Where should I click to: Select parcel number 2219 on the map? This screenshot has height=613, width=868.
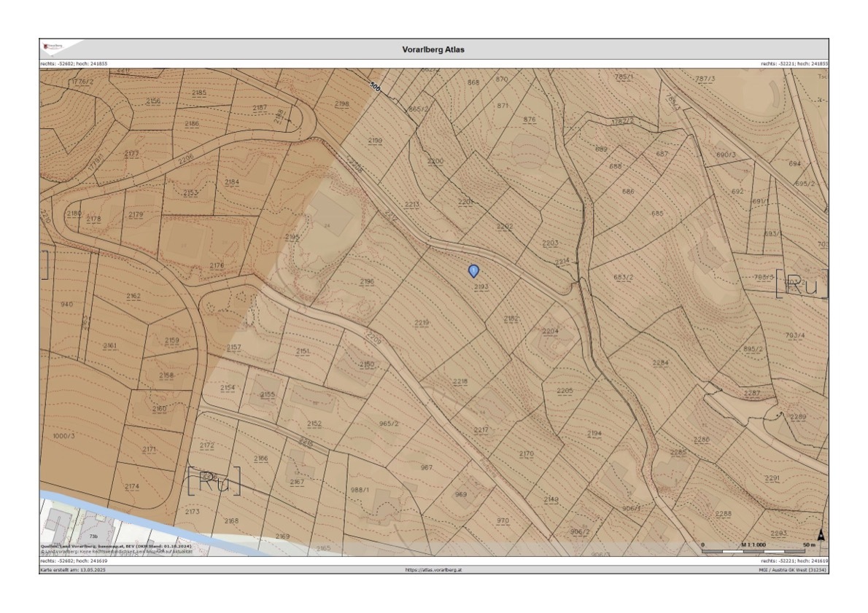point(422,323)
